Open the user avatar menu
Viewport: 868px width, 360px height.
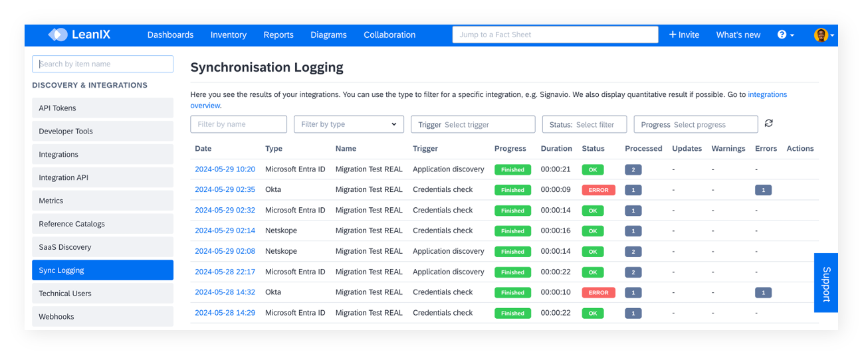click(824, 35)
